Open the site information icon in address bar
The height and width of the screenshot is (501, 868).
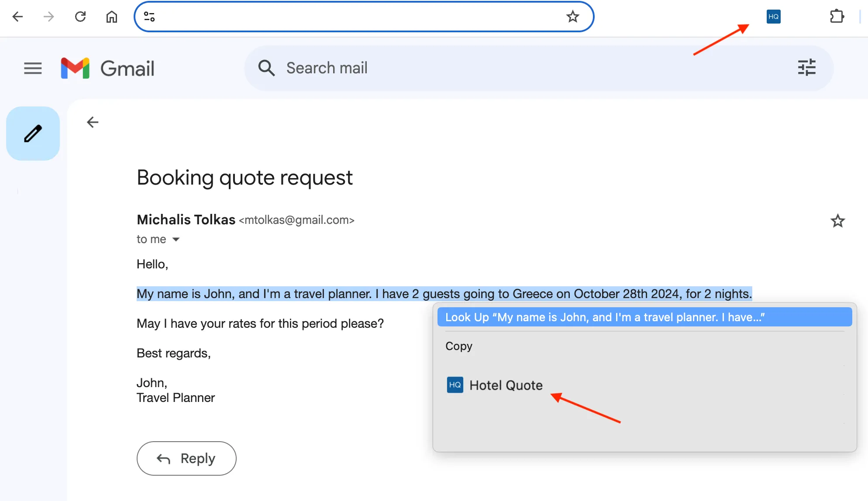[x=149, y=16]
